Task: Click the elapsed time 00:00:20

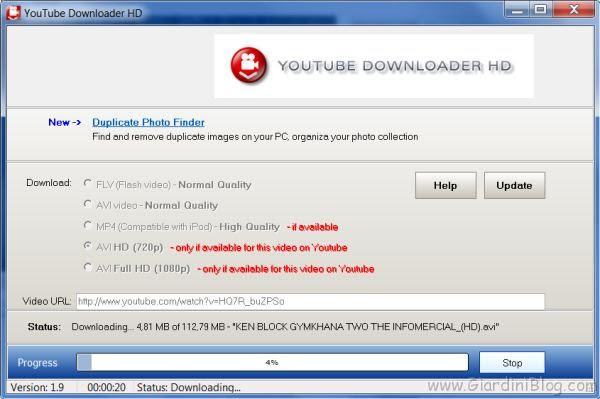Action: (x=106, y=388)
